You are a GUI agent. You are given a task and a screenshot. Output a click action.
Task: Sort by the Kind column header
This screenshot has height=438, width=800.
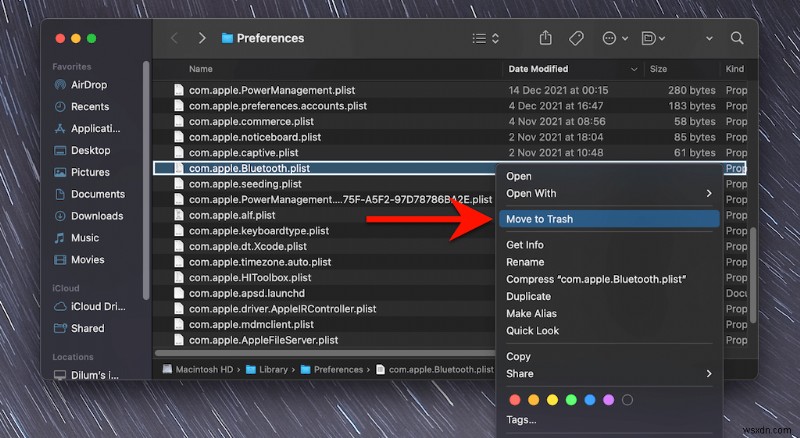(735, 69)
